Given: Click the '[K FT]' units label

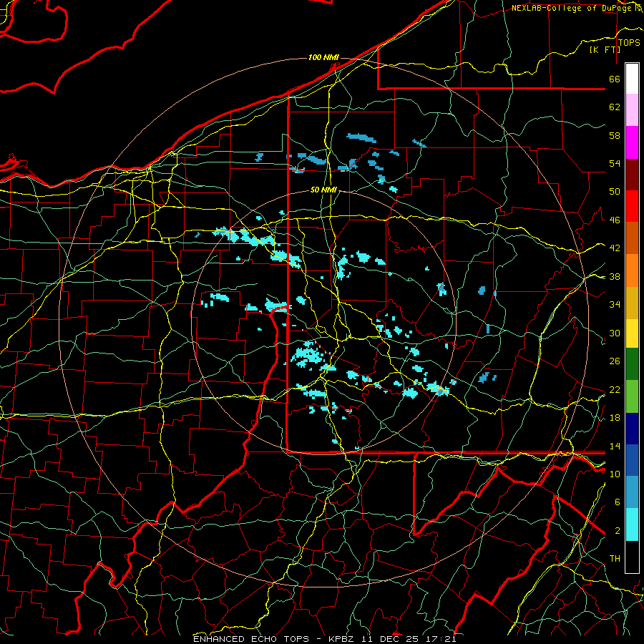Looking at the screenshot, I should (605, 50).
